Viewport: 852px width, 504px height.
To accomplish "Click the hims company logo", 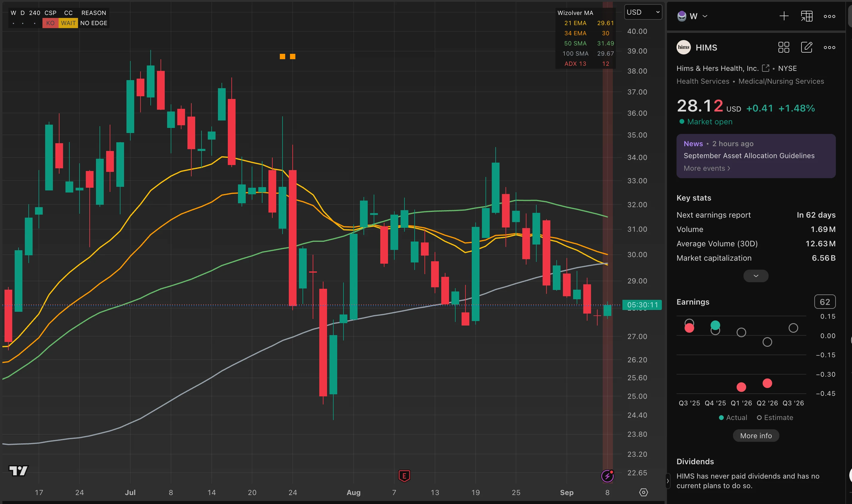I will 684,47.
